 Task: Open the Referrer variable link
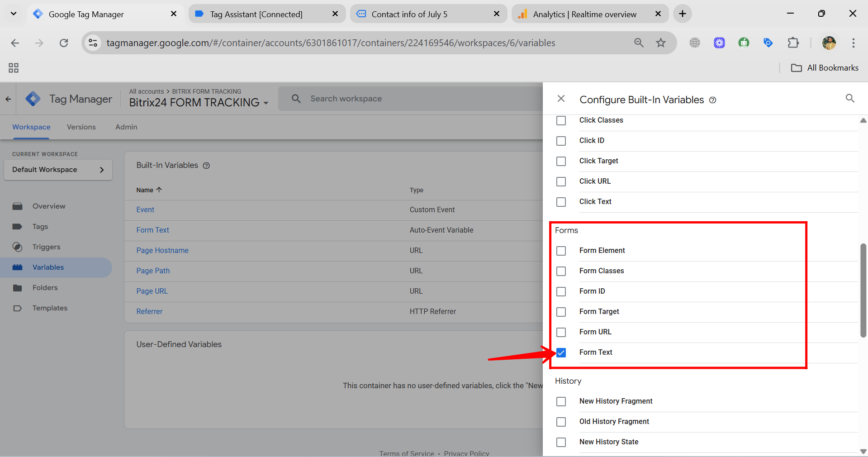coord(149,311)
